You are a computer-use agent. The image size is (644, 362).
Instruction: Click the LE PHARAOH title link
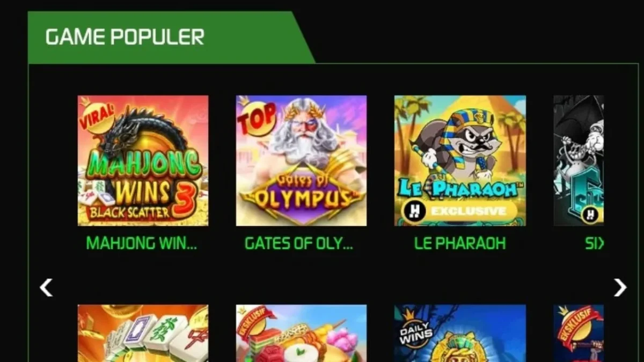460,243
